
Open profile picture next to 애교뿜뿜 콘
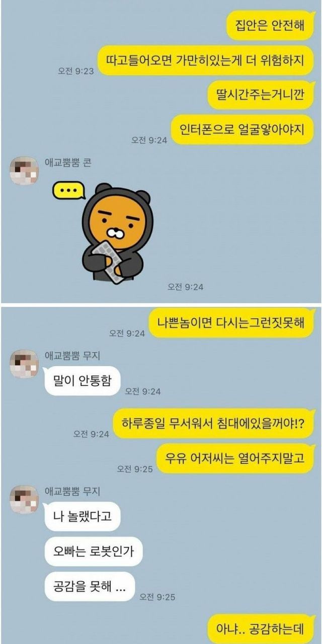tap(24, 171)
